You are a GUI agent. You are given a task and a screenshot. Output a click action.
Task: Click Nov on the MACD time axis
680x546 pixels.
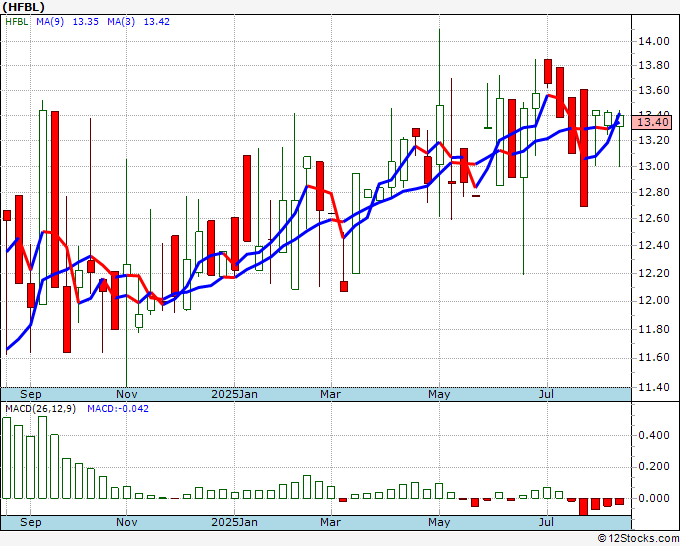pos(127,522)
